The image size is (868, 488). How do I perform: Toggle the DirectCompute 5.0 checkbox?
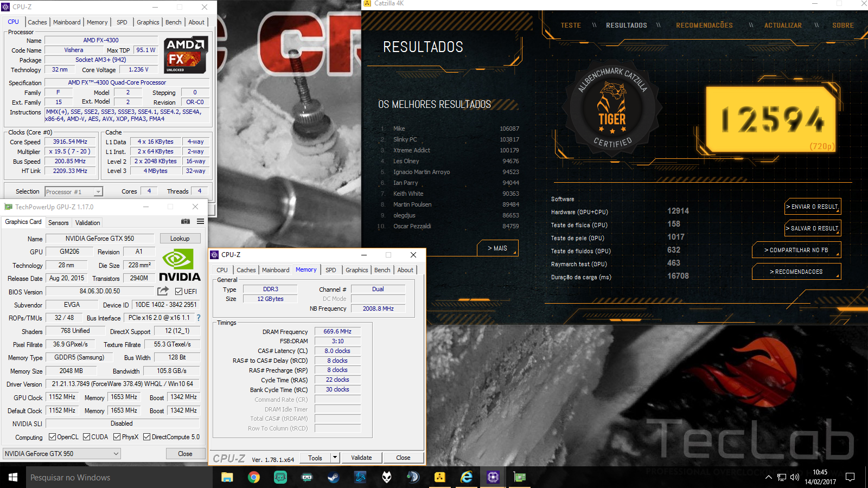pyautogui.click(x=146, y=436)
